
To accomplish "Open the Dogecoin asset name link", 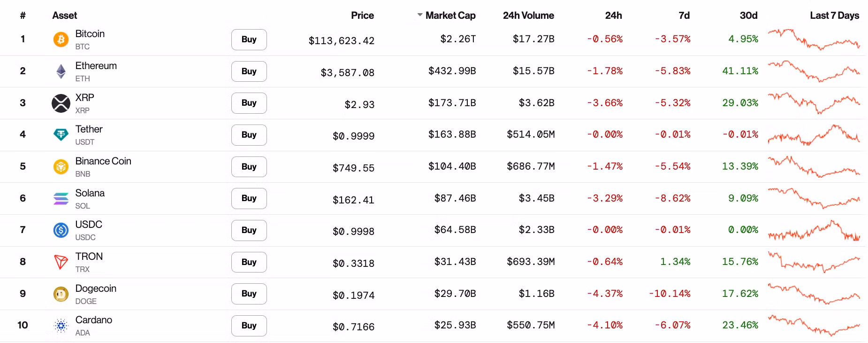I will pyautogui.click(x=96, y=288).
